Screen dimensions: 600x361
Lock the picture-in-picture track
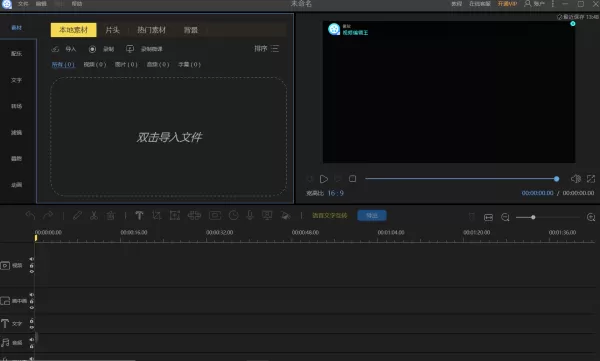coord(32,301)
